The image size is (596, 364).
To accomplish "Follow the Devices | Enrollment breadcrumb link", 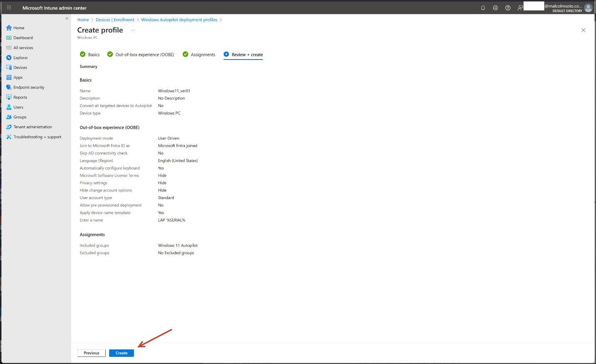I will click(x=115, y=20).
